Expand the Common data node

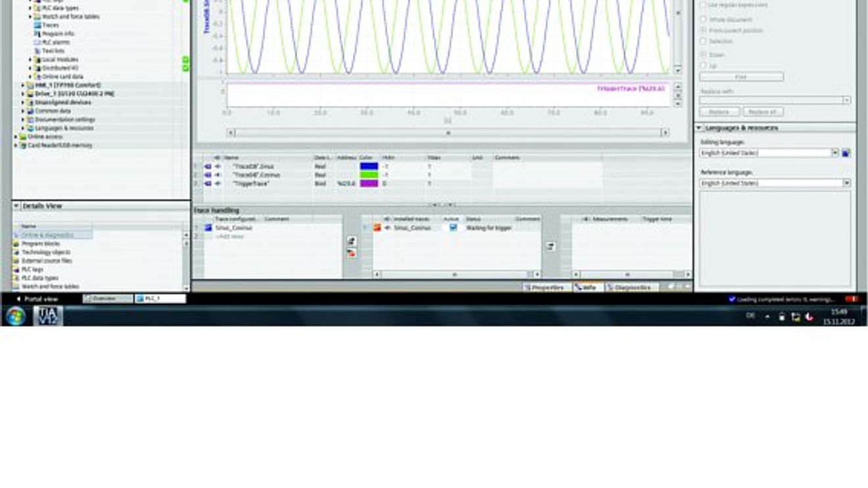(x=23, y=111)
